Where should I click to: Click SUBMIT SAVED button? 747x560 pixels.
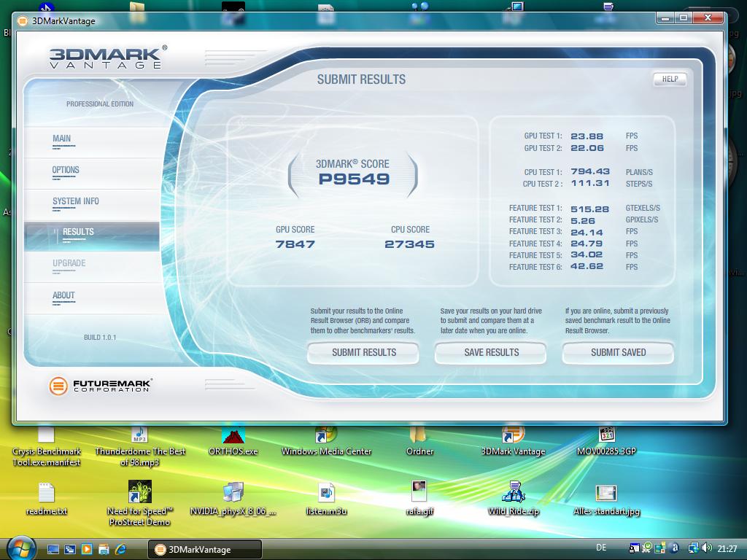click(x=619, y=353)
